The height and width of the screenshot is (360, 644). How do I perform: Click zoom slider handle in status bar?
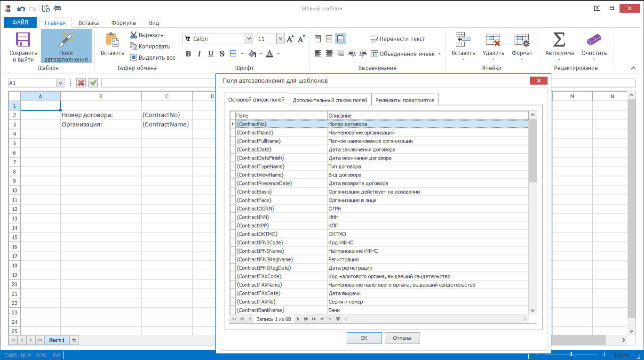point(571,355)
